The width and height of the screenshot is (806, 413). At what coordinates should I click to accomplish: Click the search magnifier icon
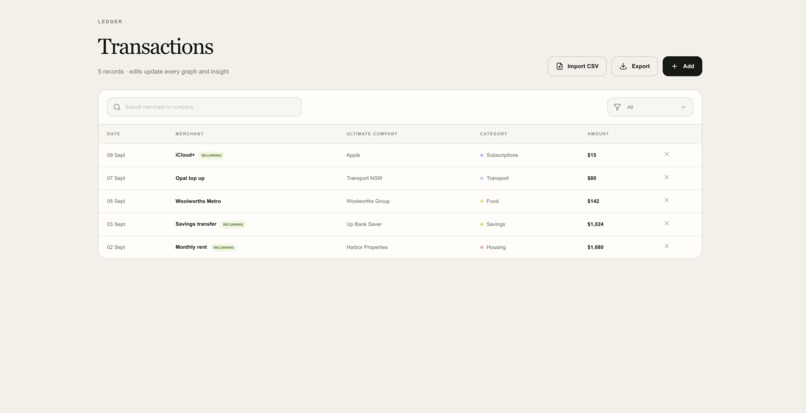pos(117,107)
